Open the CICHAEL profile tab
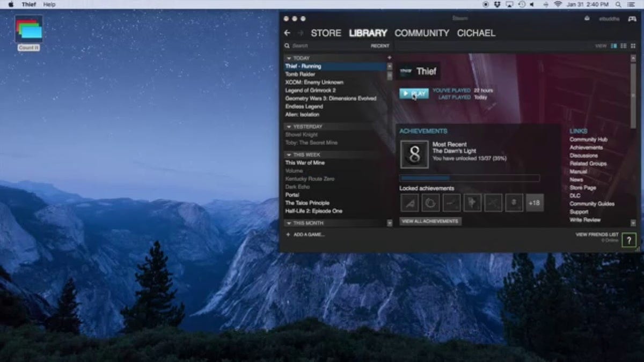Image resolution: width=644 pixels, height=362 pixels. (x=476, y=33)
